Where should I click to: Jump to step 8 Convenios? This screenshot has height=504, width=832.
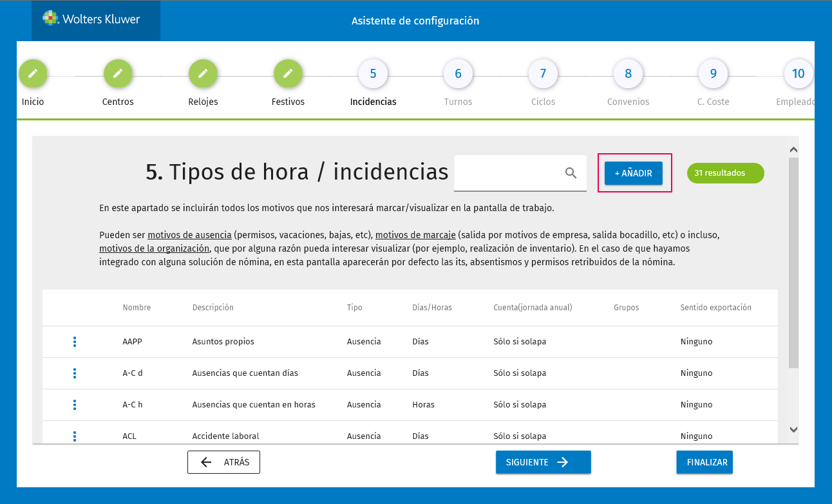point(628,74)
